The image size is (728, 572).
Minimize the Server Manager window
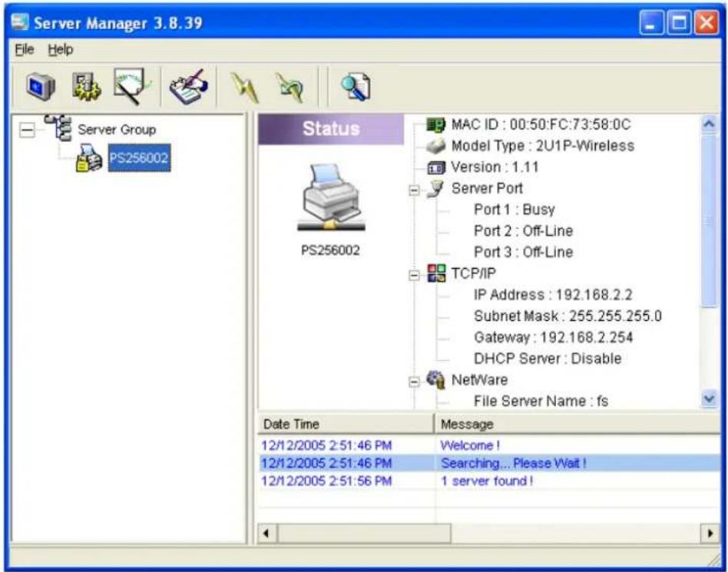pos(652,23)
